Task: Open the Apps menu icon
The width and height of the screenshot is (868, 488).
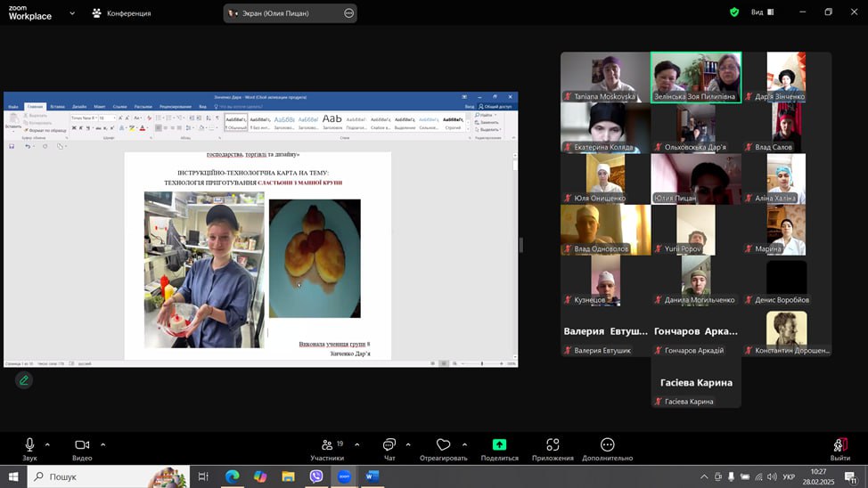Action: pyautogui.click(x=553, y=448)
